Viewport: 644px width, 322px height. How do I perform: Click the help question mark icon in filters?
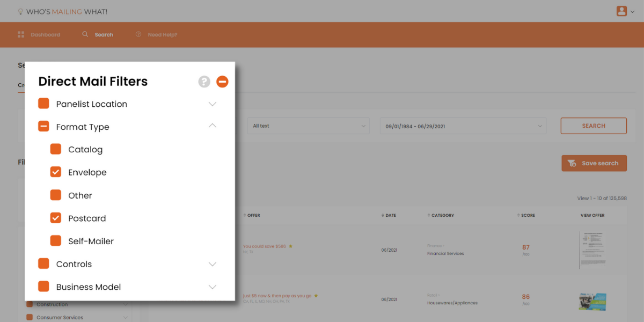coord(204,82)
